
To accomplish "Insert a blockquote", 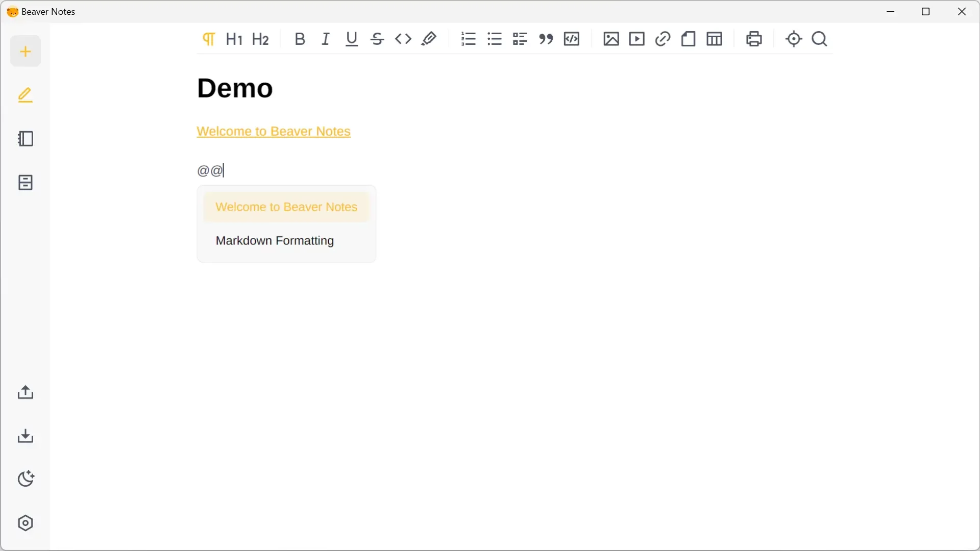I will 546,39.
